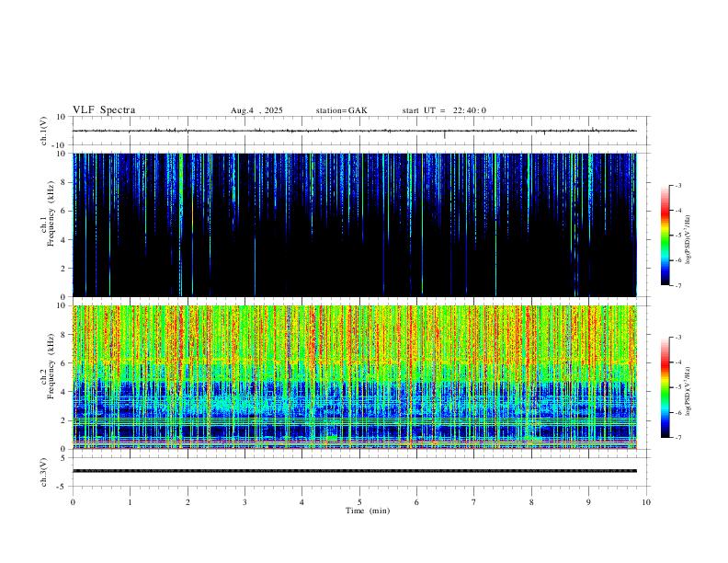Viewport: 728px width, 563px height.
Task: Click the time-axis tick label "10" at the right end
Action: click(646, 502)
